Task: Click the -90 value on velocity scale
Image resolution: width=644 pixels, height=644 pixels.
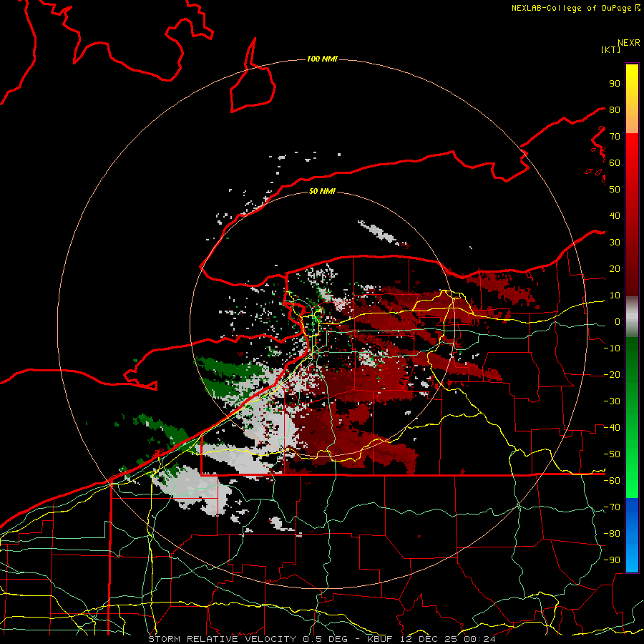Action: click(x=612, y=560)
